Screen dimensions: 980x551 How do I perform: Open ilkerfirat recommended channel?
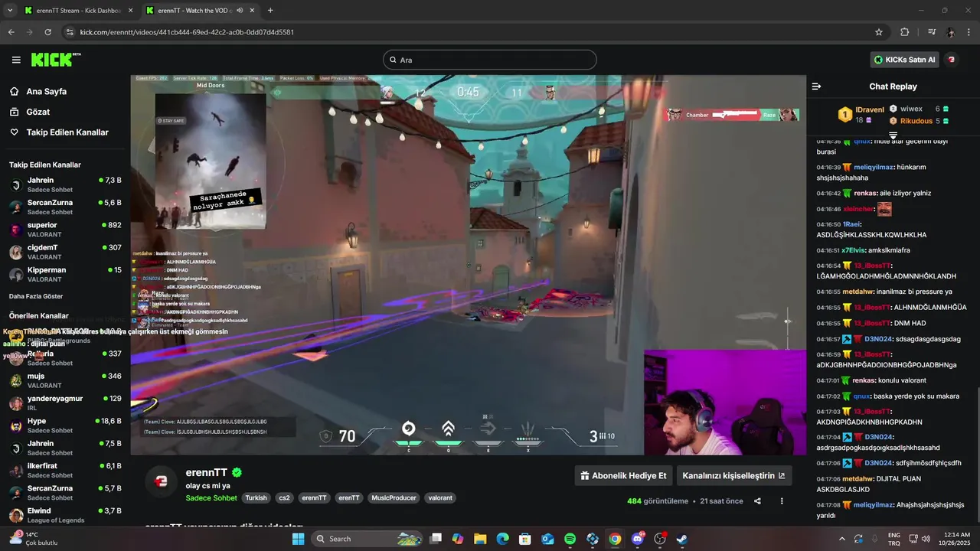pos(65,470)
